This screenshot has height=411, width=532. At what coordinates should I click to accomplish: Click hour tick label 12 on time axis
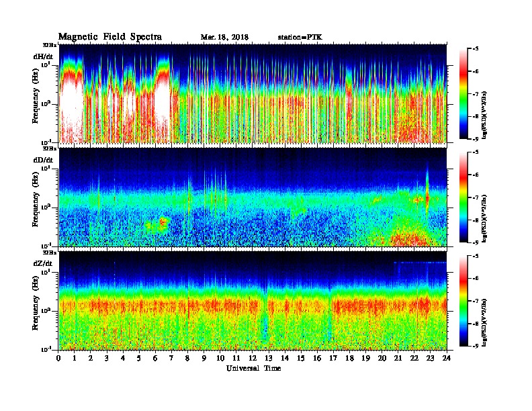(253, 358)
